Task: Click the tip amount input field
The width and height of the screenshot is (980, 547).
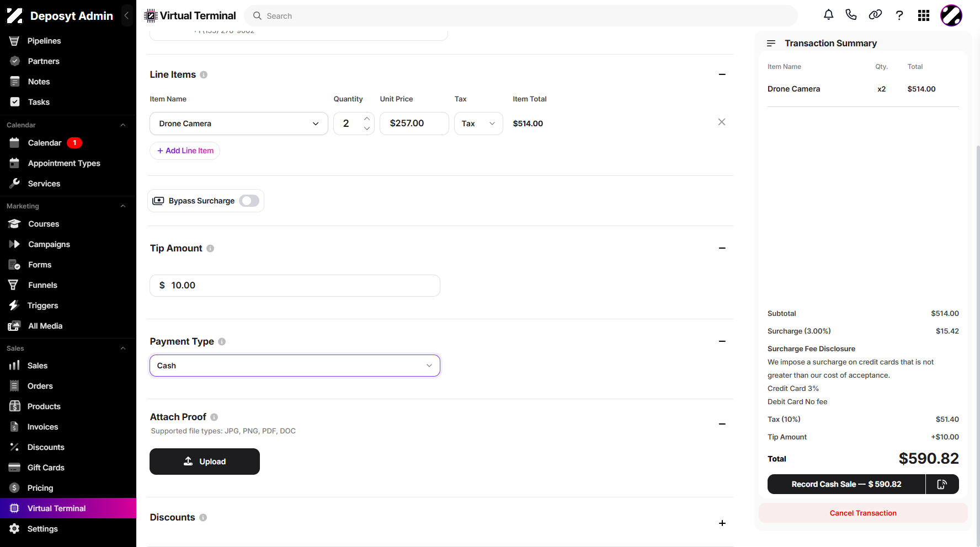Action: click(x=295, y=286)
